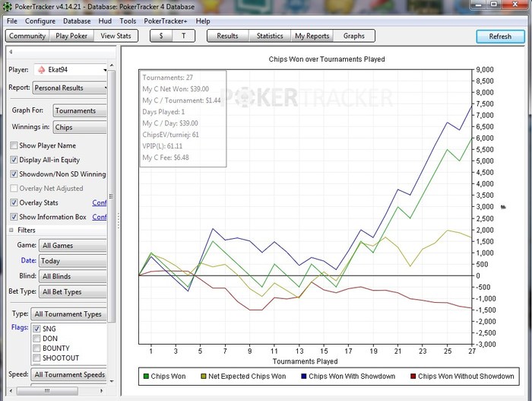Screen dimensions: 532x401
Task: Click the stats information box overlay
Action: 183,118
